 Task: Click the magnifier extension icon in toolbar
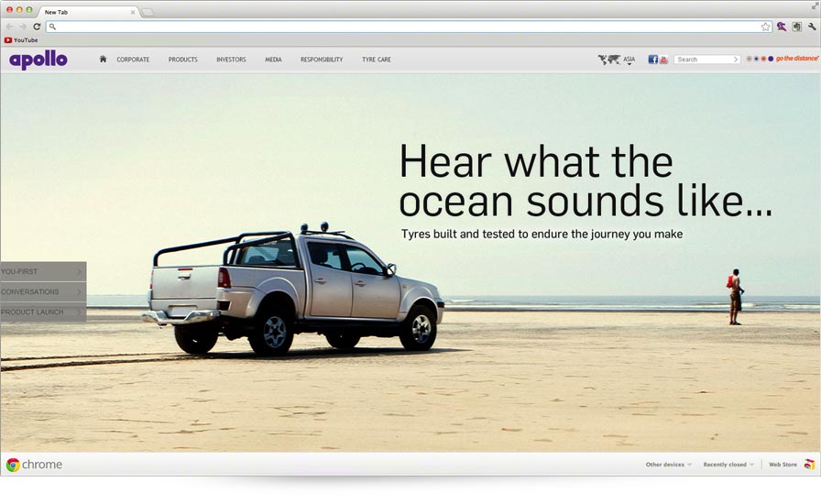point(782,27)
